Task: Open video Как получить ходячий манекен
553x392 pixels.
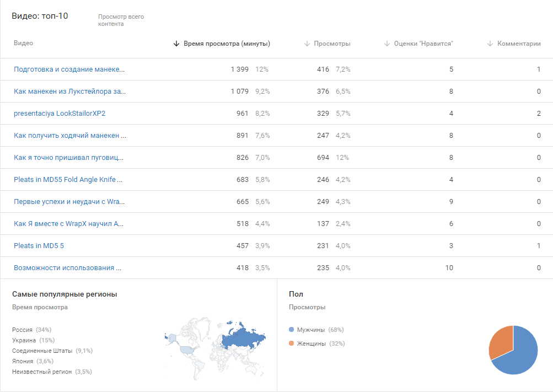Action: click(x=70, y=136)
